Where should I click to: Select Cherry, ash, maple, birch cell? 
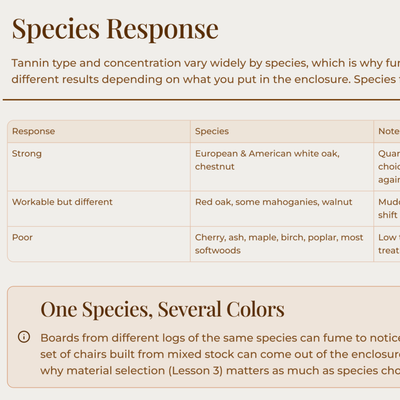[x=282, y=244]
